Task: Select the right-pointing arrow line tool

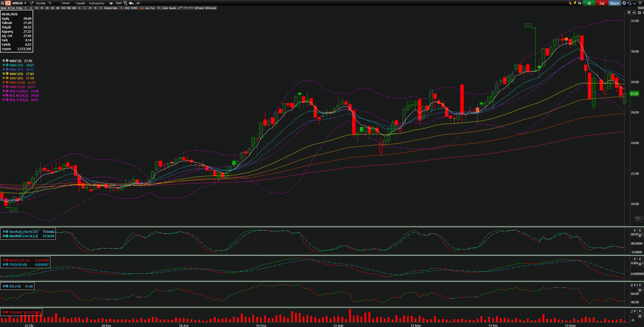Action: pos(185,8)
